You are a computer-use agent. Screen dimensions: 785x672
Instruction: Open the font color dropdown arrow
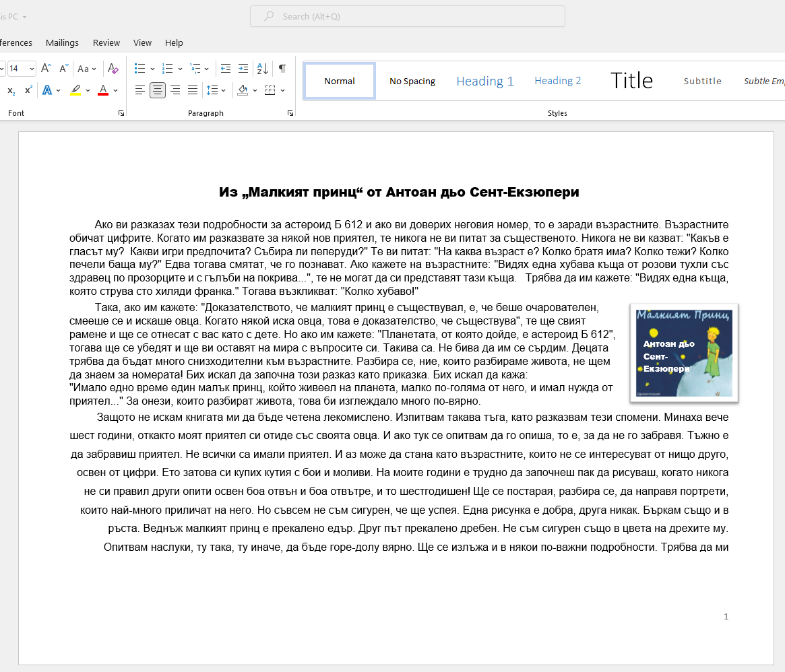coord(116,91)
